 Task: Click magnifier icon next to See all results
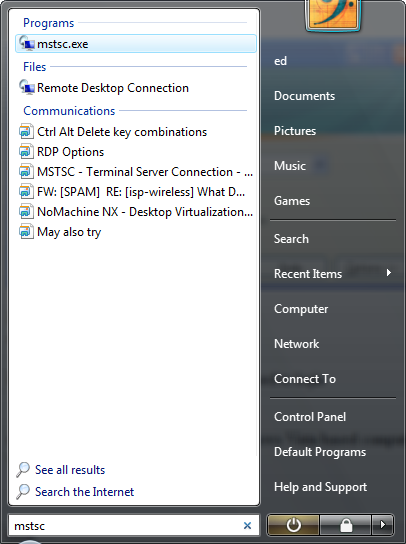point(23,469)
